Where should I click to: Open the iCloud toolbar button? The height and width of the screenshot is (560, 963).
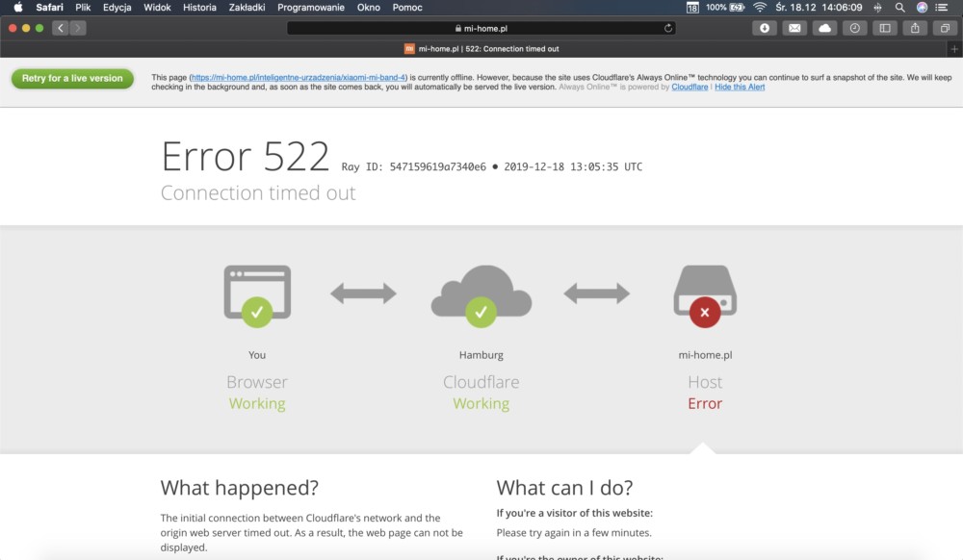[825, 28]
